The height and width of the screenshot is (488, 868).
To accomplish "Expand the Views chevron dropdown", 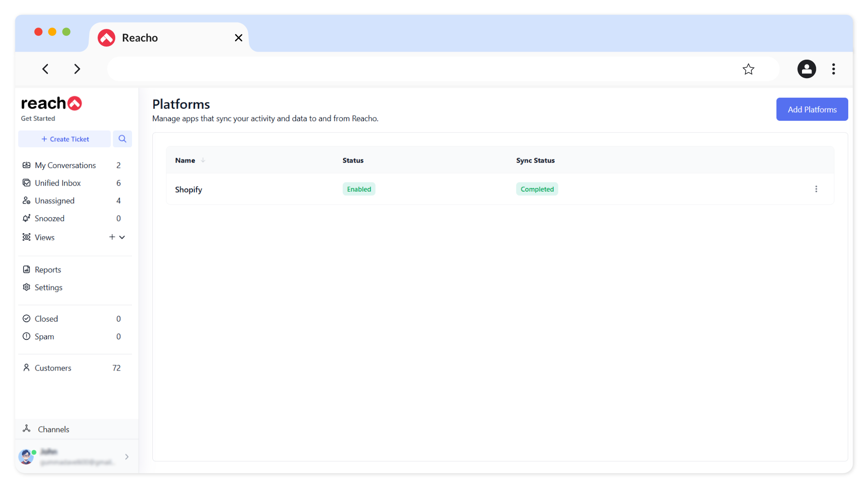I will click(122, 237).
